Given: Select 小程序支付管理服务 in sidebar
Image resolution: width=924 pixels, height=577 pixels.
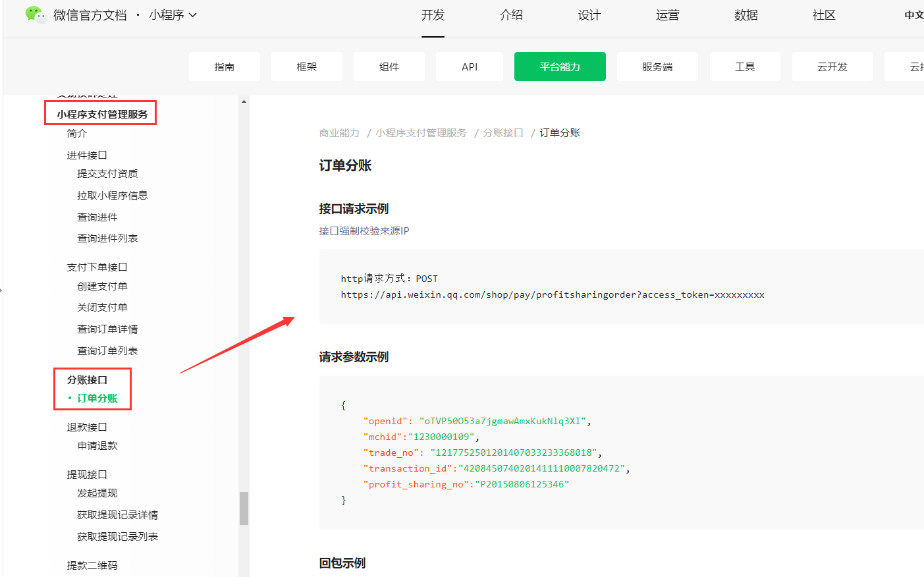Looking at the screenshot, I should (102, 114).
